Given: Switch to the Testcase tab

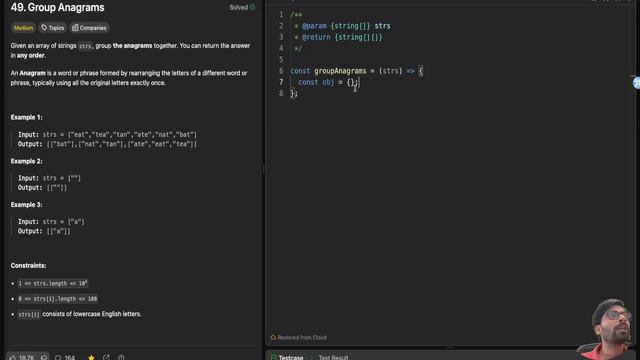Looking at the screenshot, I should [x=287, y=358].
